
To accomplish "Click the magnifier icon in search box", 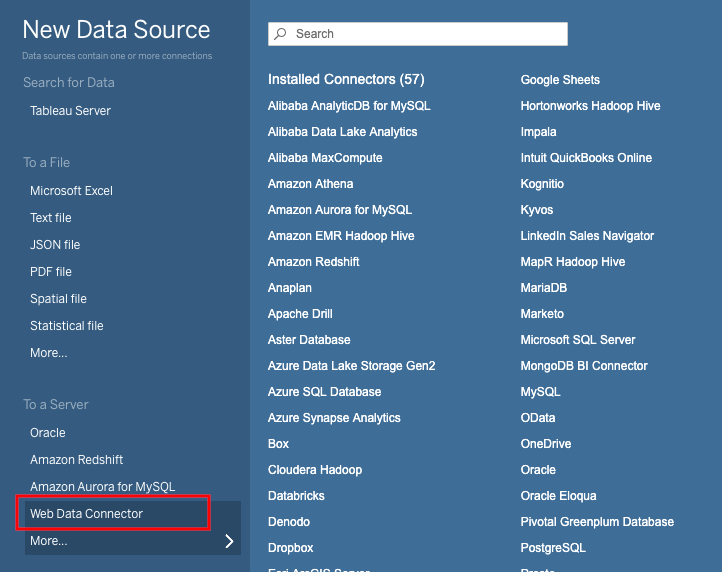I will point(280,34).
